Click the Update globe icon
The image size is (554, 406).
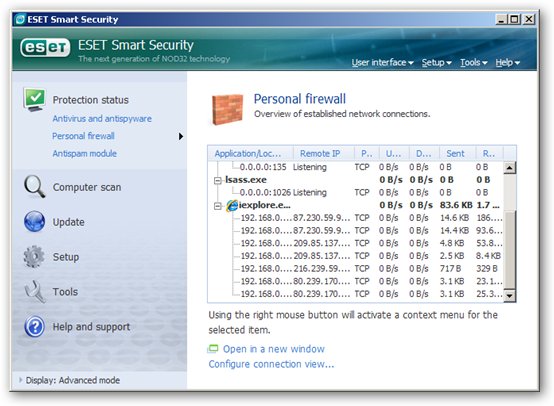(34, 222)
